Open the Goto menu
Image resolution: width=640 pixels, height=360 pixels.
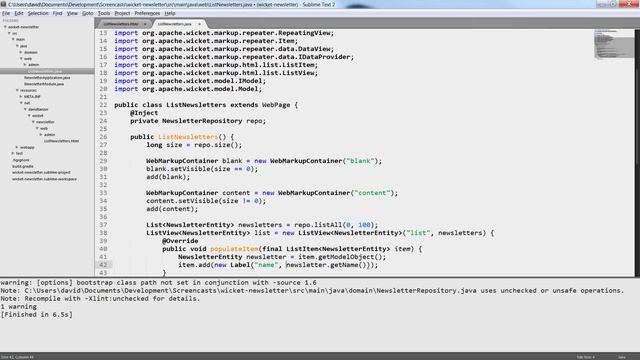[87, 13]
